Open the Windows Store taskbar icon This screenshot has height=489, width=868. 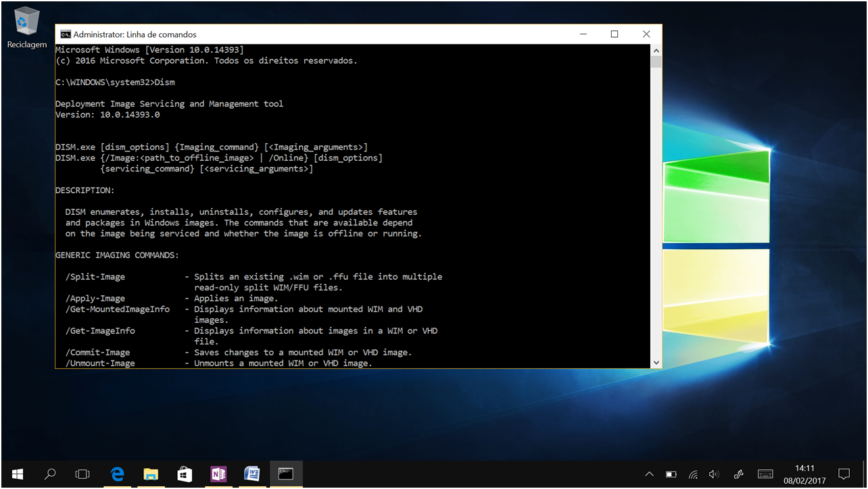click(185, 474)
